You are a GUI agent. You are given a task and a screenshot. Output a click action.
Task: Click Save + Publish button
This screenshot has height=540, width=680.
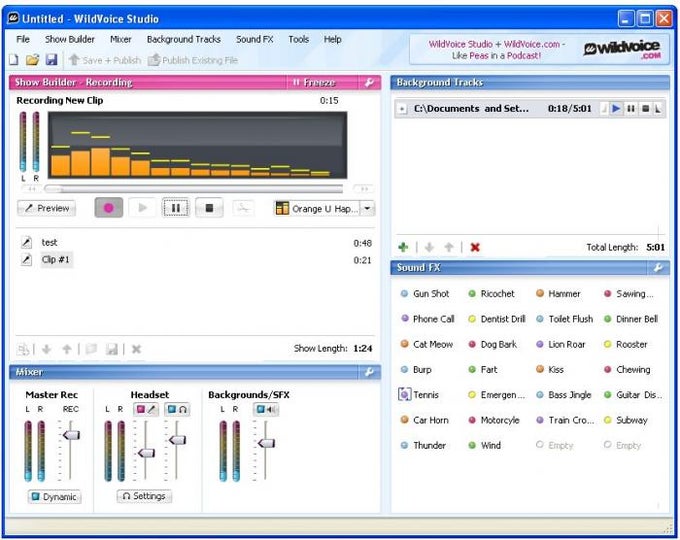tap(105, 60)
